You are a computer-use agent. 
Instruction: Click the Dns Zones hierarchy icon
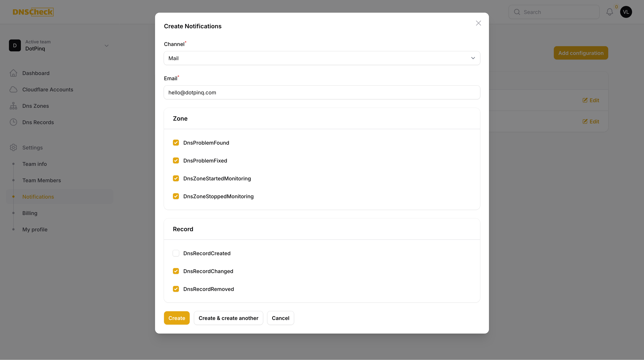(13, 106)
